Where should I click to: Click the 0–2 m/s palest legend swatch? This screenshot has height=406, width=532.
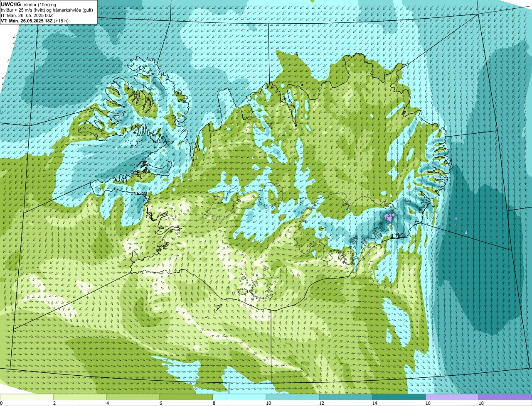[x=27, y=397]
